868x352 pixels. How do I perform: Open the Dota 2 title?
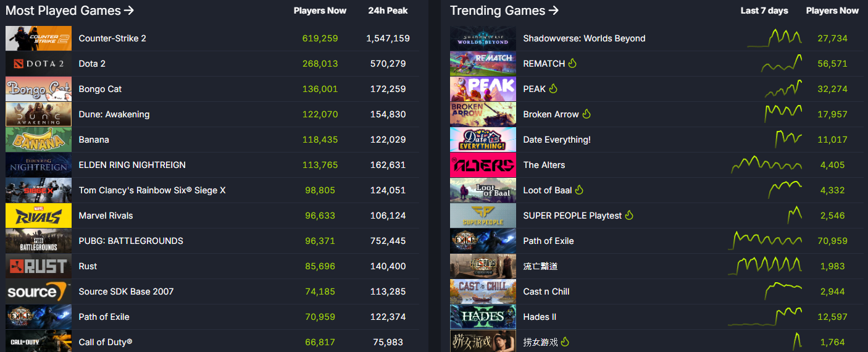coord(92,64)
